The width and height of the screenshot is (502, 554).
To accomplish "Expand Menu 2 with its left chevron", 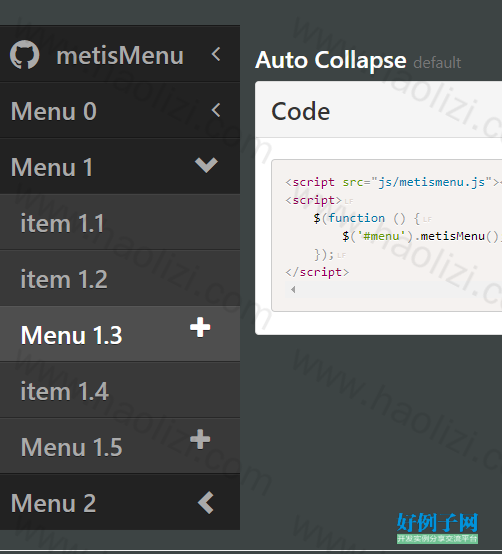I will pos(206,502).
